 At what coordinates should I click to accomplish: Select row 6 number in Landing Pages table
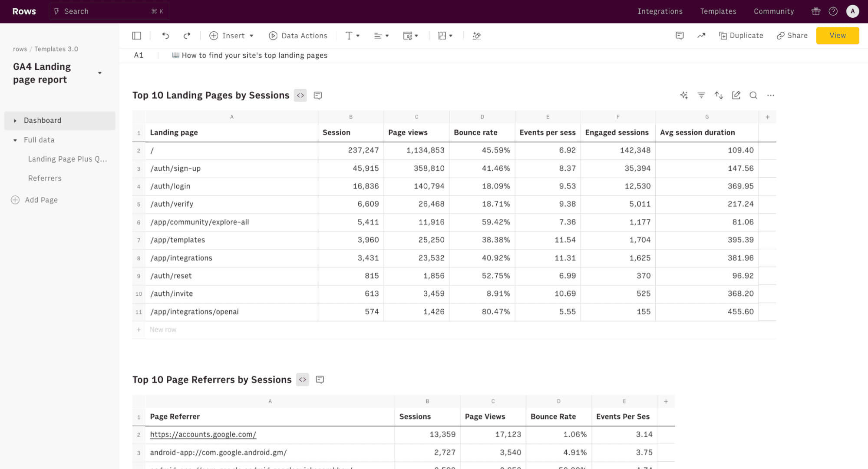pyautogui.click(x=139, y=222)
